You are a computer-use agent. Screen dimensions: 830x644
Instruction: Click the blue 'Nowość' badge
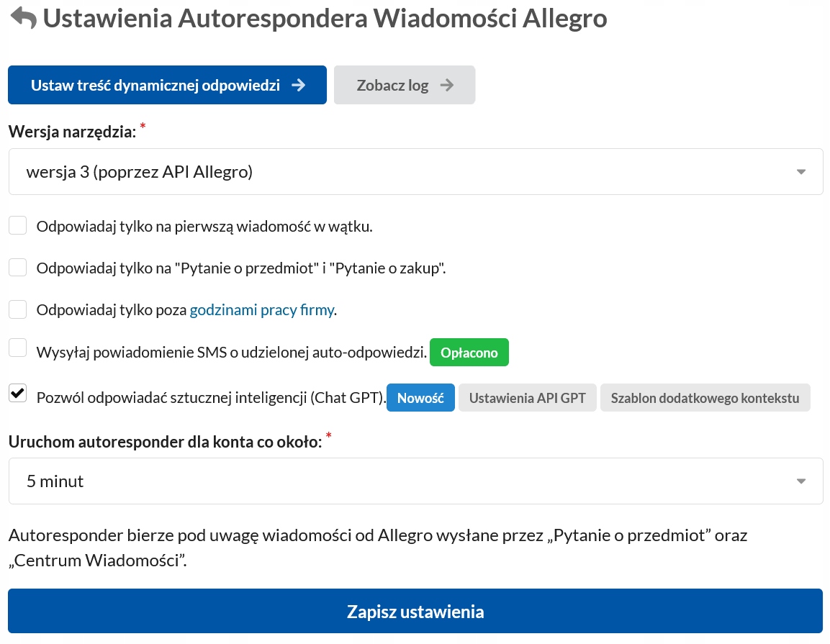point(420,398)
